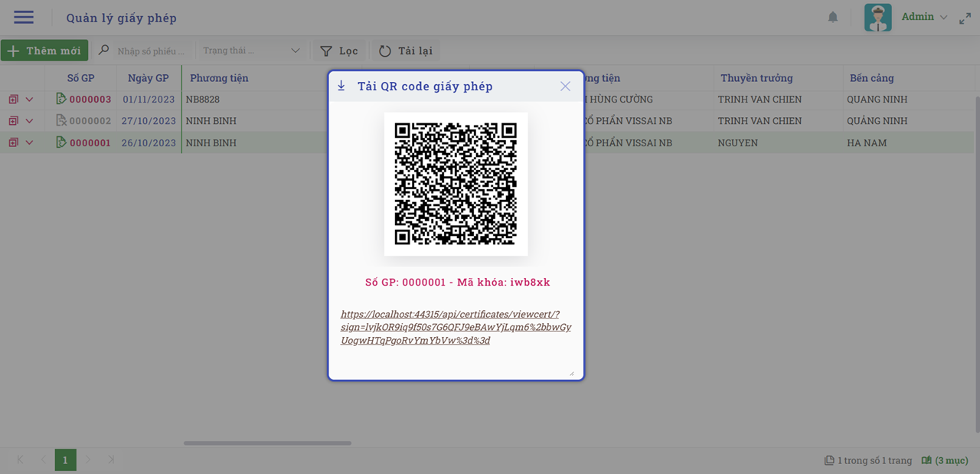Open the Trạng thái status dropdown
980x474 pixels.
[251, 51]
